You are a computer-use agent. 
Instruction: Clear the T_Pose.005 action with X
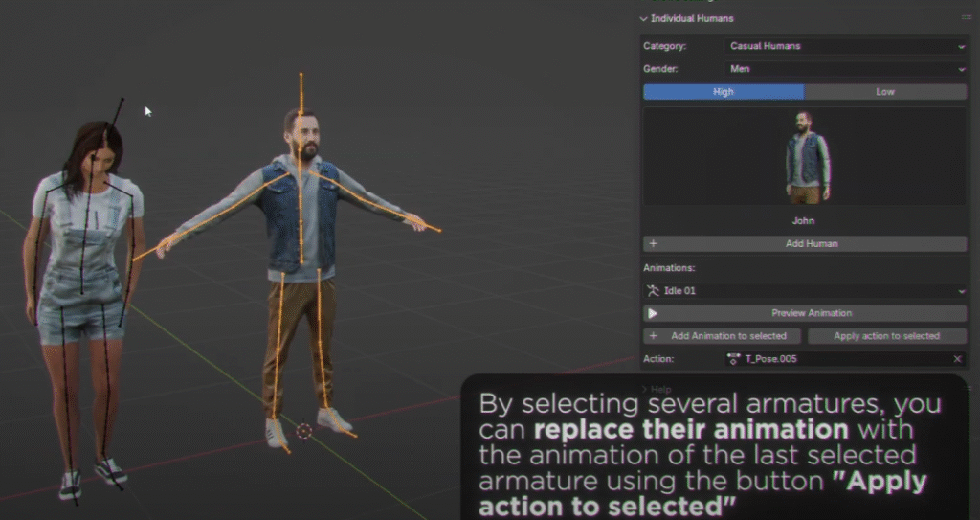pos(958,359)
